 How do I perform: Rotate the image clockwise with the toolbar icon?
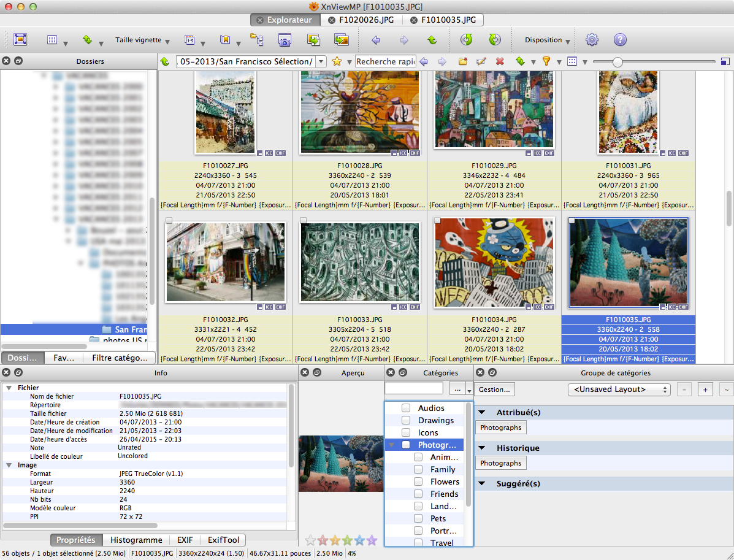[495, 40]
